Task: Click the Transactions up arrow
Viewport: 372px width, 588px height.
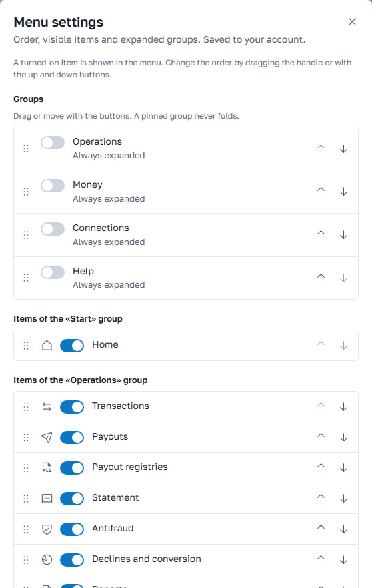Action: (321, 406)
